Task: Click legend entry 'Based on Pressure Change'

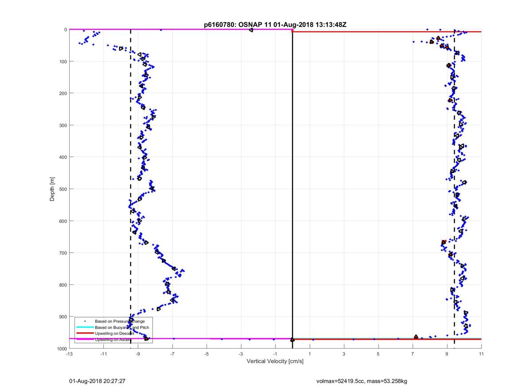Action: (120, 321)
